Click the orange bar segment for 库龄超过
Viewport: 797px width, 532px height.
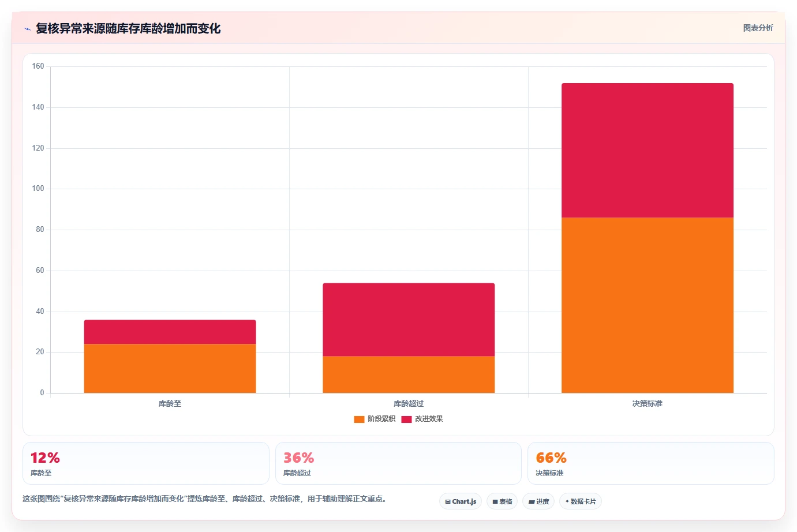(409, 374)
